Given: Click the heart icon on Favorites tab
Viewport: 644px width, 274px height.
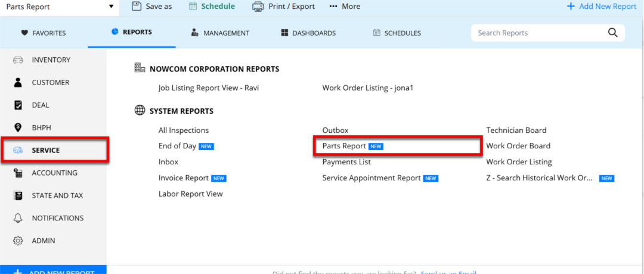Looking at the screenshot, I should (x=24, y=33).
